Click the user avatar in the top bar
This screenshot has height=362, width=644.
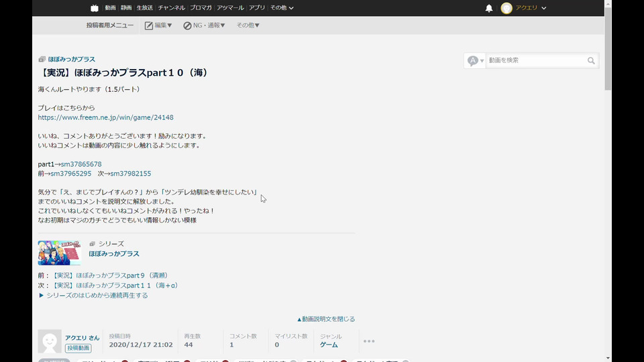coord(506,8)
